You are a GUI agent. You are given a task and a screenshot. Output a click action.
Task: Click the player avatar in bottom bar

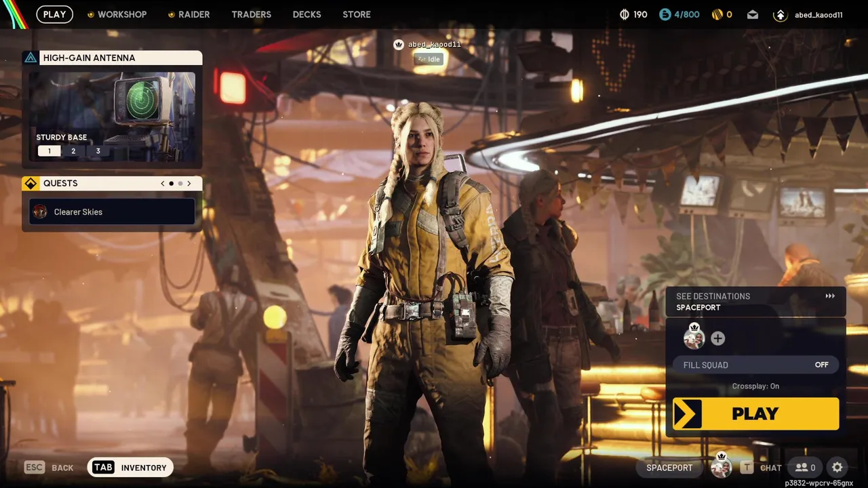[721, 466]
